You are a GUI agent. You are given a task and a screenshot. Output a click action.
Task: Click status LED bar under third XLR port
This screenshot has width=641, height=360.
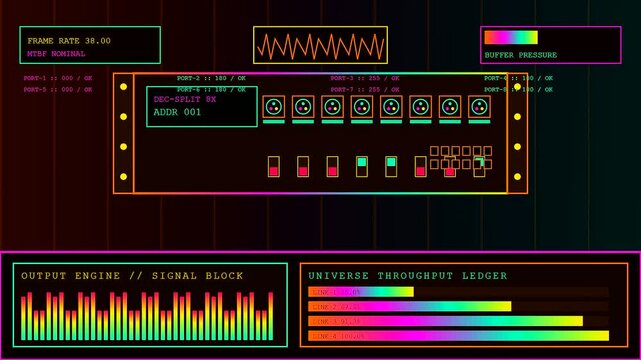click(x=332, y=122)
